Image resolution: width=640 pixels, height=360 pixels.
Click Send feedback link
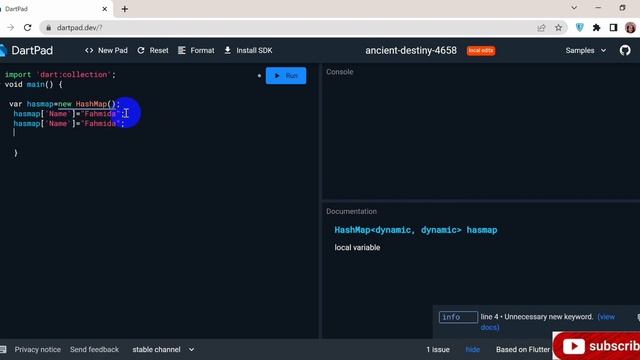94,349
